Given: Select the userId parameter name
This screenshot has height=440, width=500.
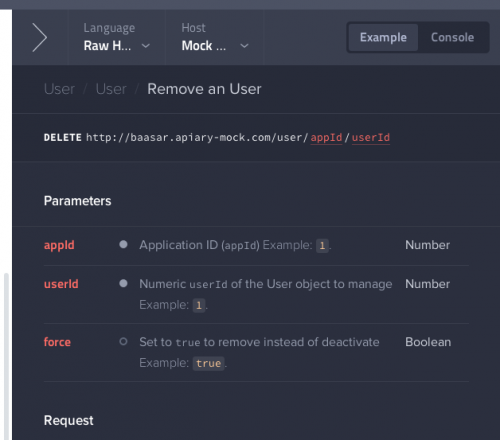Looking at the screenshot, I should [61, 284].
